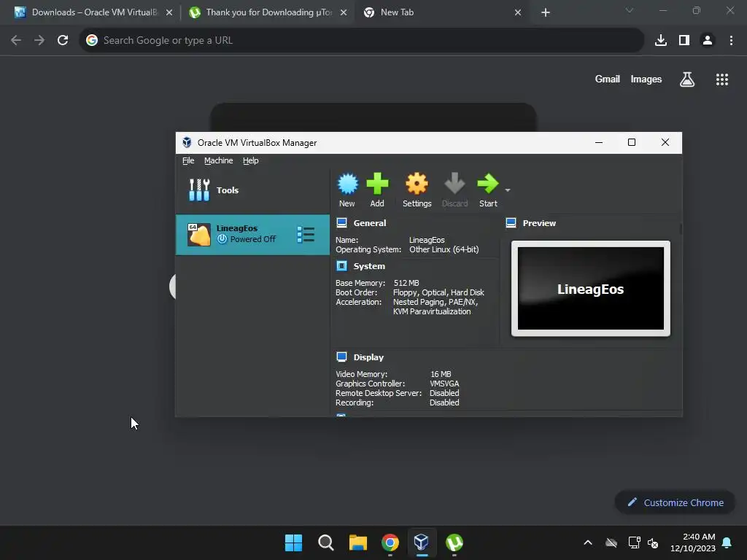This screenshot has width=747, height=560.
Task: Click the Display section header
Action: point(368,357)
